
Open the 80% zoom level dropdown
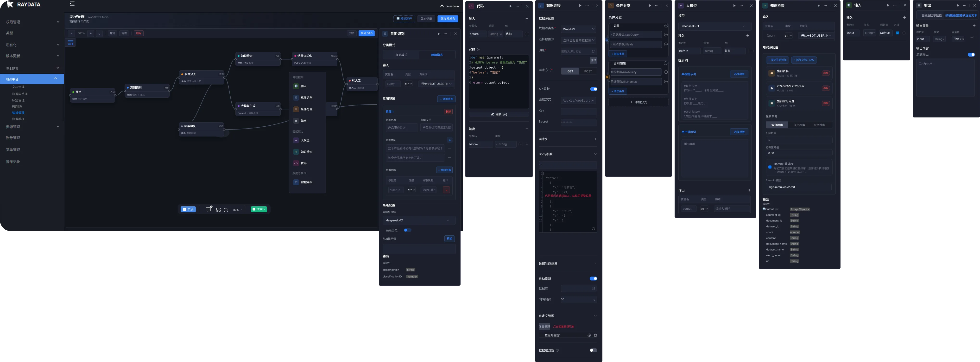(x=237, y=210)
